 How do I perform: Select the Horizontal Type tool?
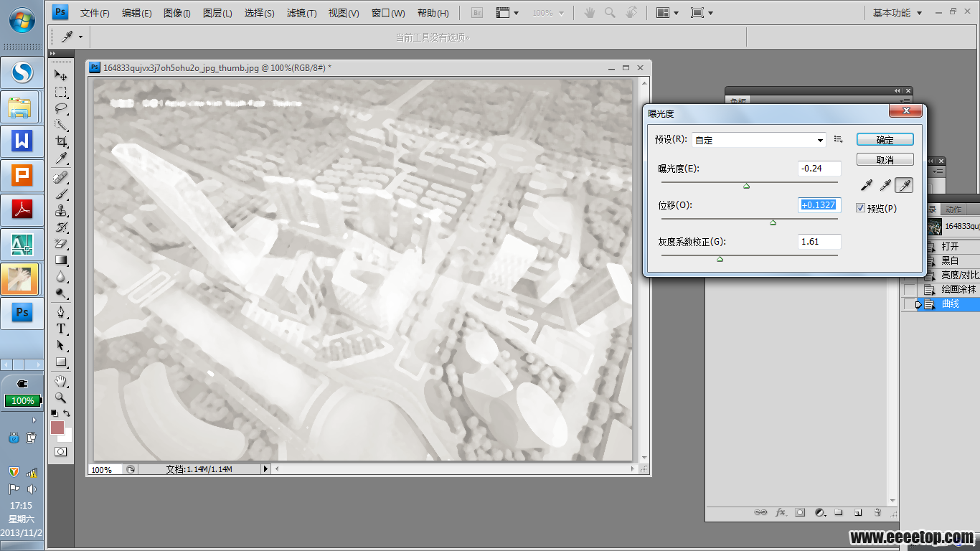point(61,329)
